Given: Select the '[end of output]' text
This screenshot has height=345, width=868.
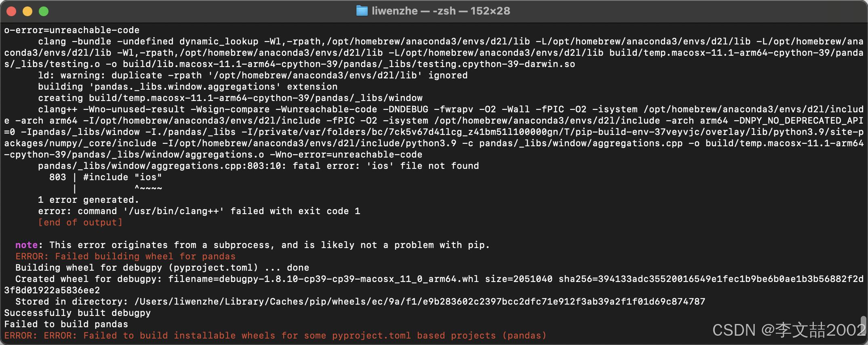Looking at the screenshot, I should click(80, 222).
